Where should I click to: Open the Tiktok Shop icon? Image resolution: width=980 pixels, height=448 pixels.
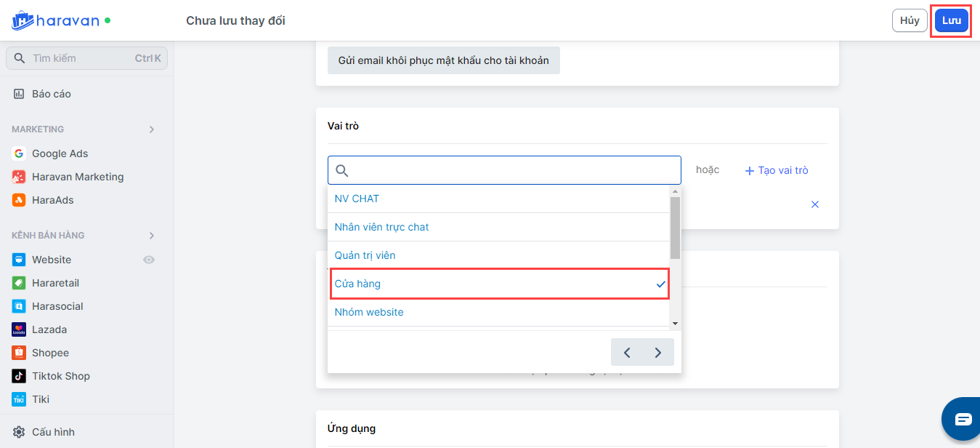19,376
